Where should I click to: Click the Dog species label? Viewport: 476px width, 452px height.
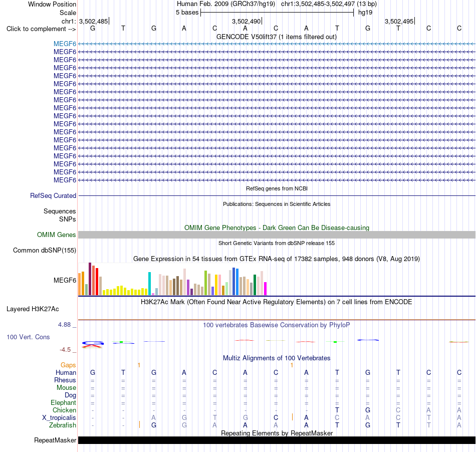point(70,395)
